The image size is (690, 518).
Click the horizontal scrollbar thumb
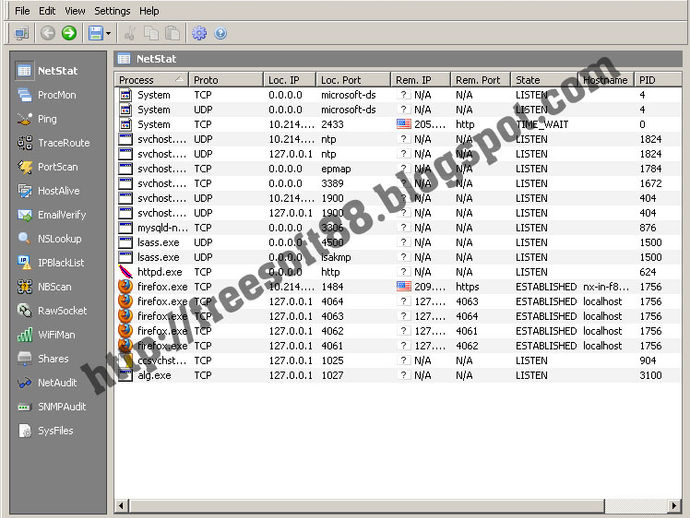pos(367,506)
